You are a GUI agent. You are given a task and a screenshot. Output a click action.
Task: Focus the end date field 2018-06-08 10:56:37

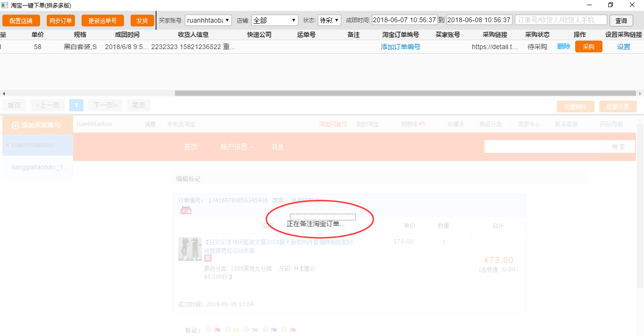[479, 20]
